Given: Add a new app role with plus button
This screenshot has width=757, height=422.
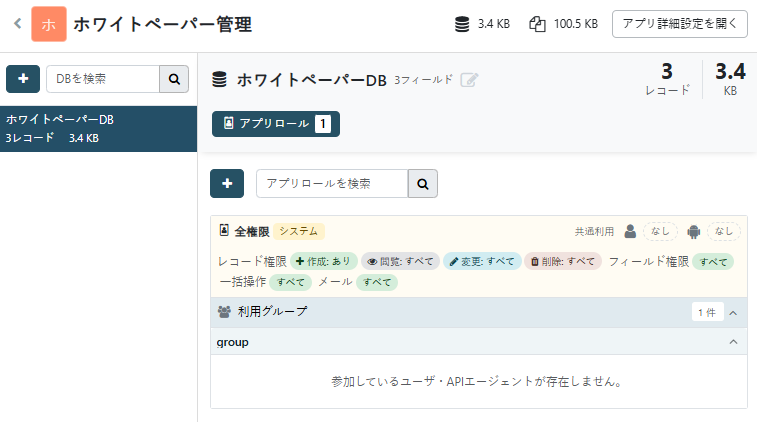Looking at the screenshot, I should pos(227,183).
